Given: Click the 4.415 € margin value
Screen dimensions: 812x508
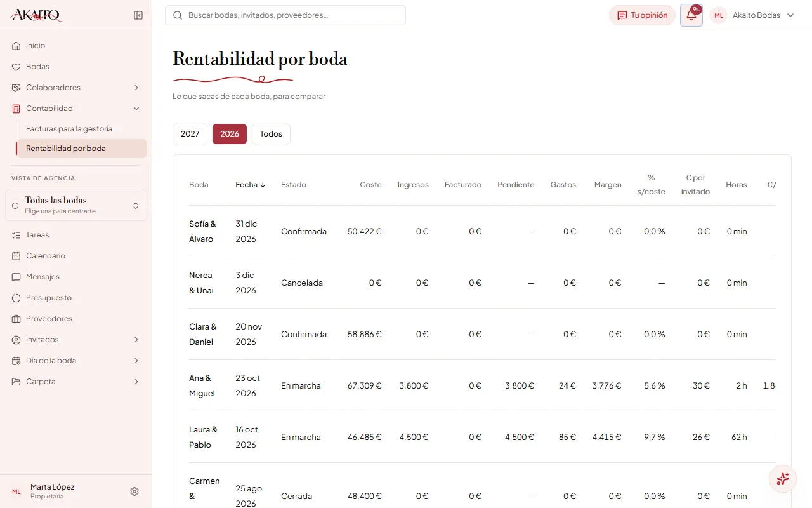Looking at the screenshot, I should click(x=606, y=438).
